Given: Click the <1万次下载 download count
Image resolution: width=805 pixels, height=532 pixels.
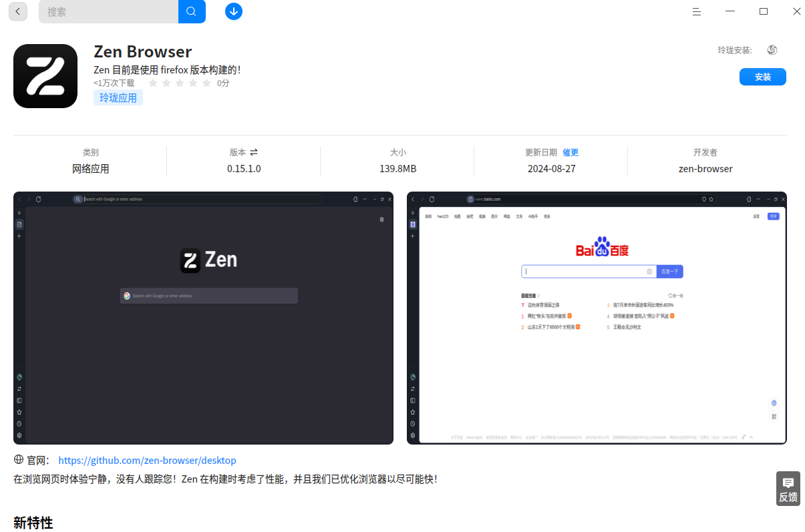Looking at the screenshot, I should point(114,83).
